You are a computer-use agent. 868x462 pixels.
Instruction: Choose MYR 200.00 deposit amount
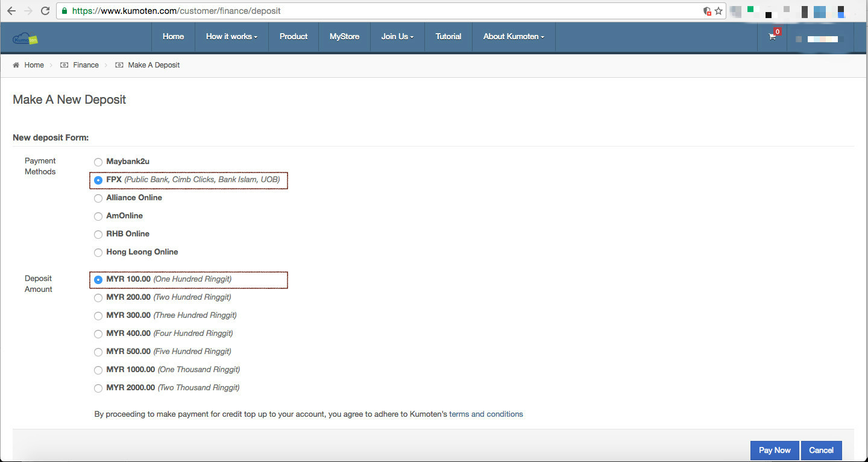click(x=98, y=298)
